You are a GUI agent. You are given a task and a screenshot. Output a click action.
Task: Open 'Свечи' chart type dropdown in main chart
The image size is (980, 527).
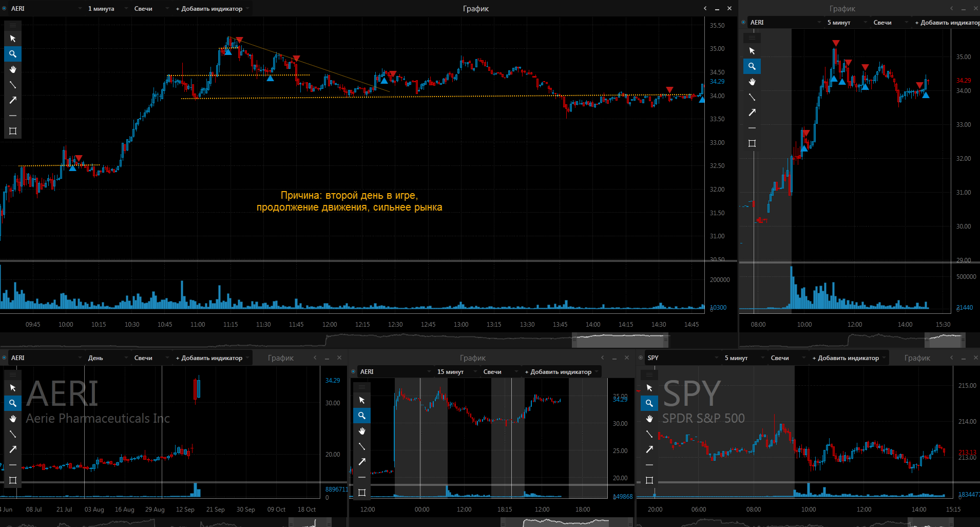(x=151, y=9)
